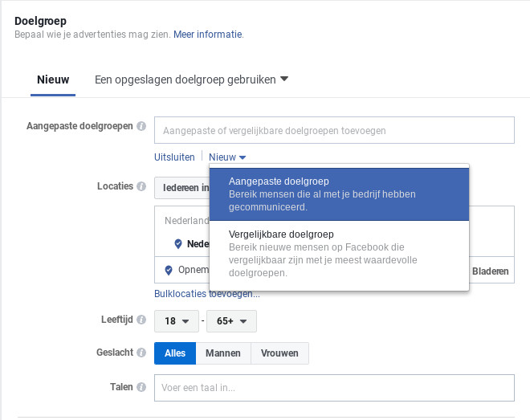Show the Geslacht info tooltip icon

click(x=141, y=353)
